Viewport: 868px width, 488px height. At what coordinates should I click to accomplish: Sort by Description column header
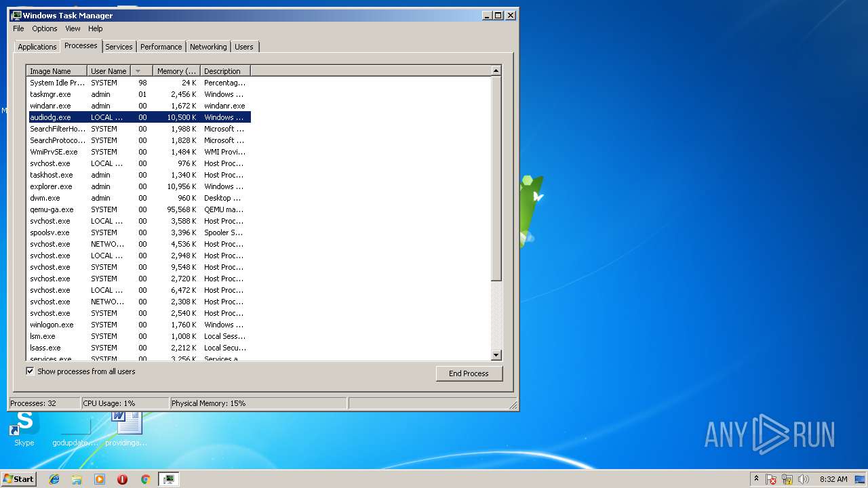coord(225,70)
